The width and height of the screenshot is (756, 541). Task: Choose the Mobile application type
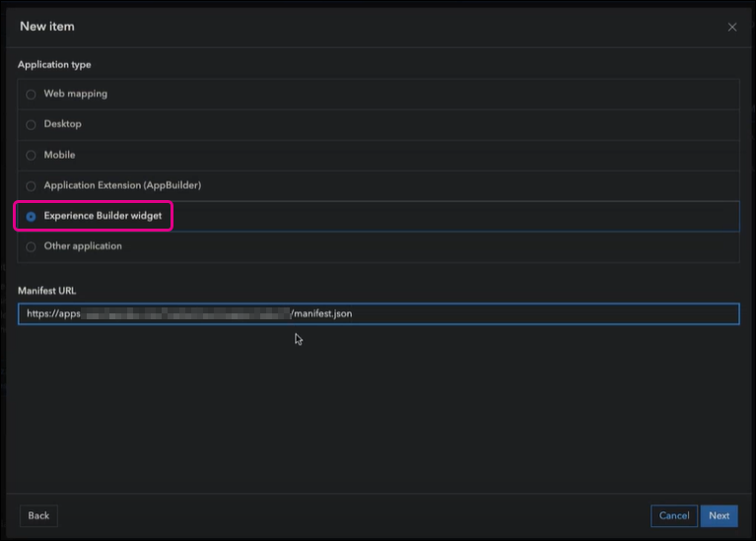pos(378,156)
